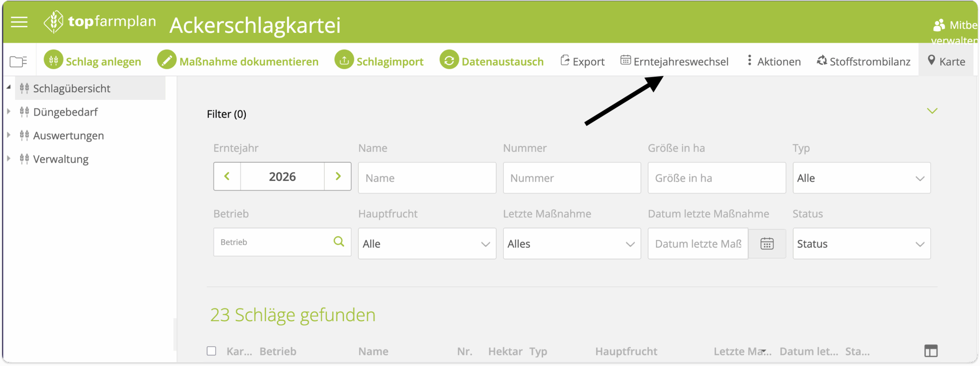Toggle the sidebar panel folder icon
The width and height of the screenshot is (980, 366).
click(18, 61)
